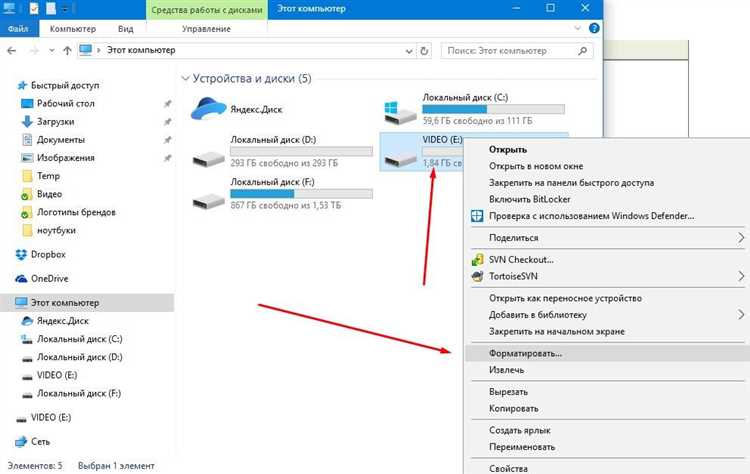Viewport: 750px width, 474px height.
Task: Collapse the Устройства и диски group
Action: (x=187, y=78)
